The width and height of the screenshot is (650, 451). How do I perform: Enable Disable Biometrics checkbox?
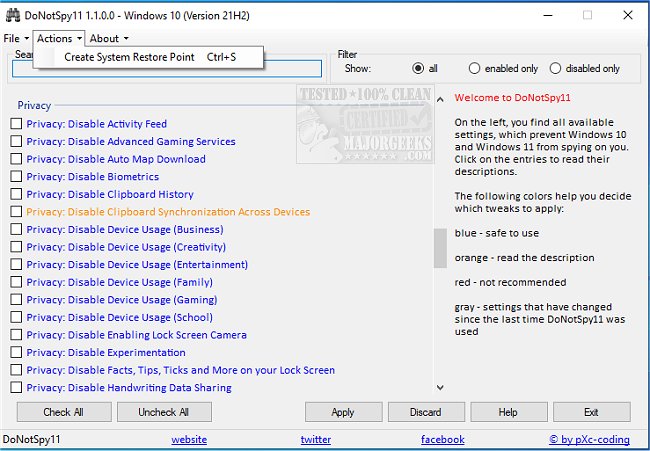[16, 176]
